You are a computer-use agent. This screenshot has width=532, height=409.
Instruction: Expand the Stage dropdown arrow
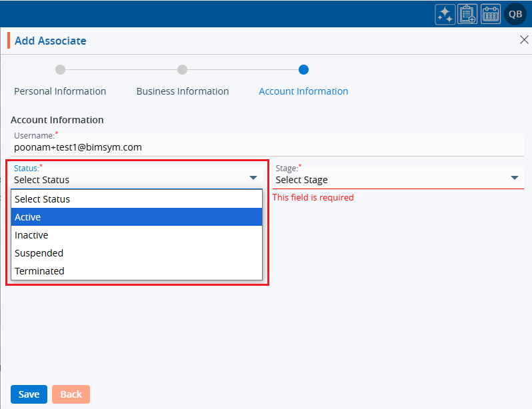tap(515, 178)
